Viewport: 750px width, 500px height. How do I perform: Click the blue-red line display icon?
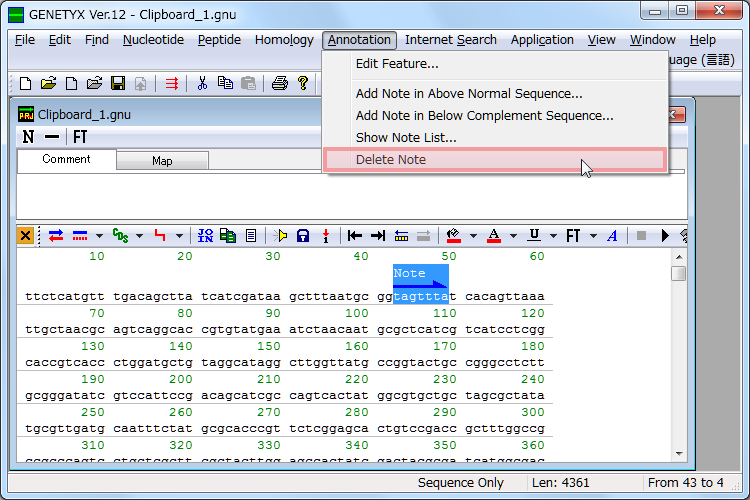coord(80,235)
